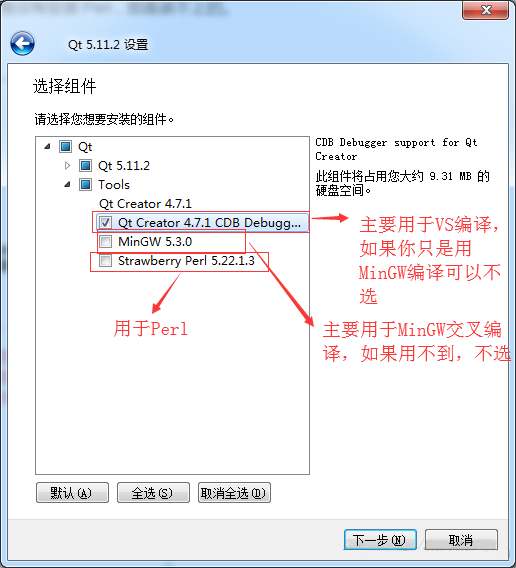516x568 pixels.
Task: Select the Strawberry Perl 5.22.1.3 label
Action: (x=186, y=260)
